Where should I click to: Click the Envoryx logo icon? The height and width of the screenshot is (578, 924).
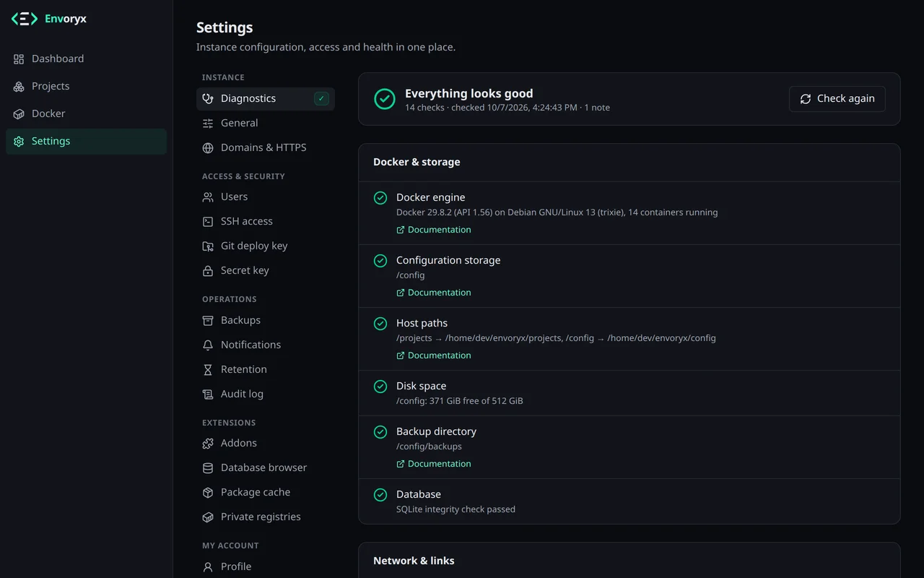[24, 19]
